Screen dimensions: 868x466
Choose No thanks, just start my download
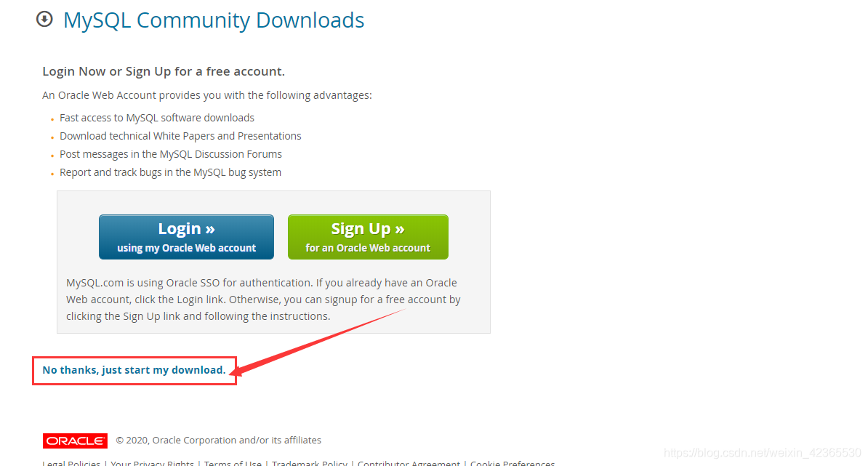coord(134,370)
